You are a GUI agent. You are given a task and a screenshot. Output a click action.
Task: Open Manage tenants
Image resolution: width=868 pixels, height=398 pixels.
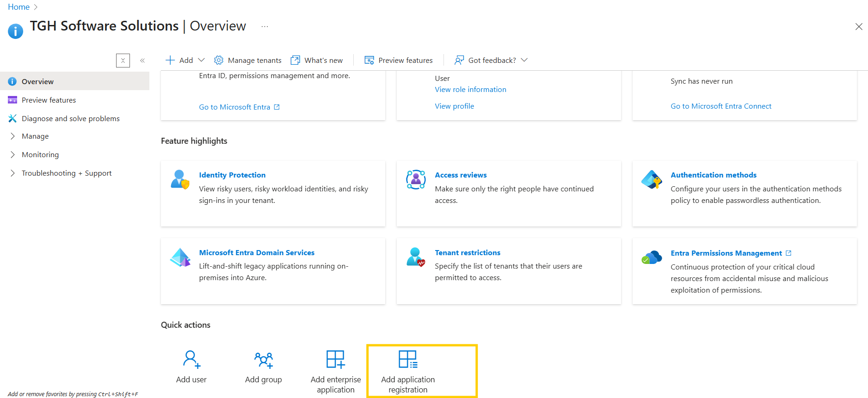[254, 60]
